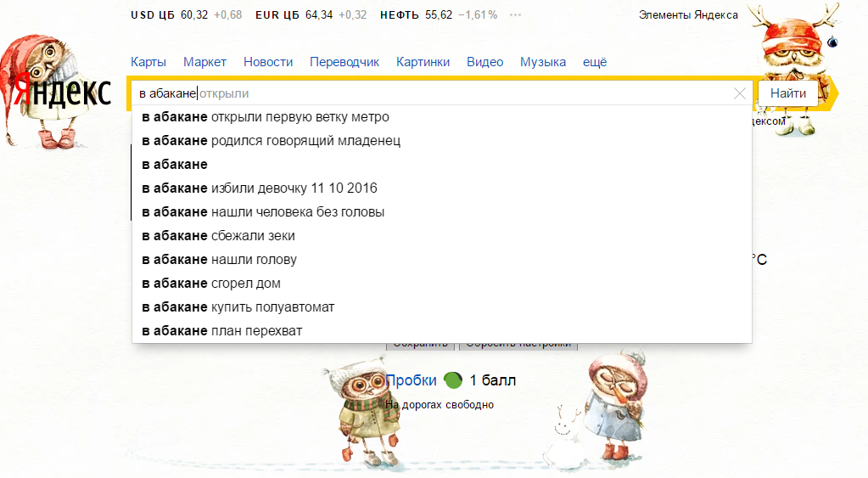Open 'На дорогах свободно' traffic status

click(x=440, y=405)
